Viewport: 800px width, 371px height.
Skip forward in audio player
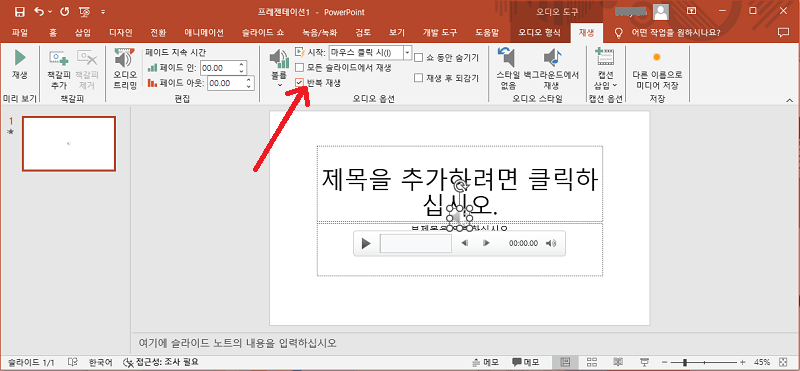point(486,243)
